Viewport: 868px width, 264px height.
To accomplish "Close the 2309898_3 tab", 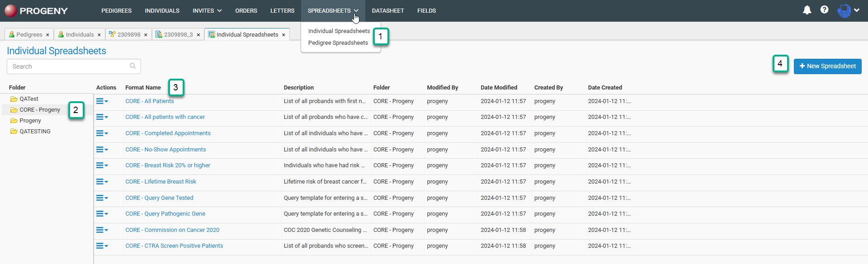I will 198,35.
